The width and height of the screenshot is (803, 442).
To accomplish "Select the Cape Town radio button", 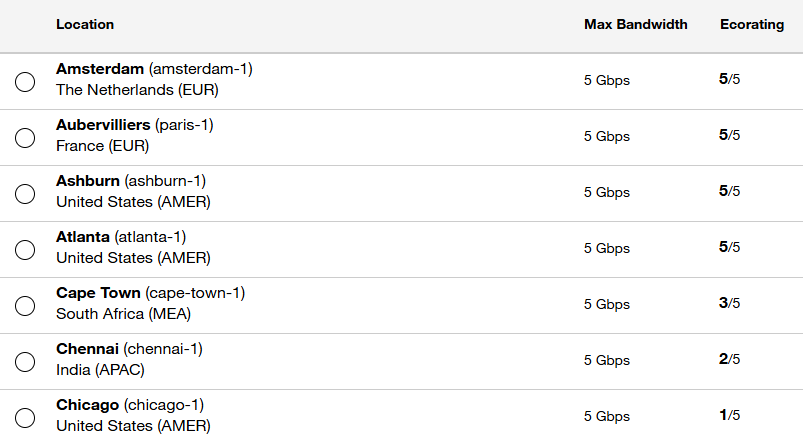I will point(25,306).
